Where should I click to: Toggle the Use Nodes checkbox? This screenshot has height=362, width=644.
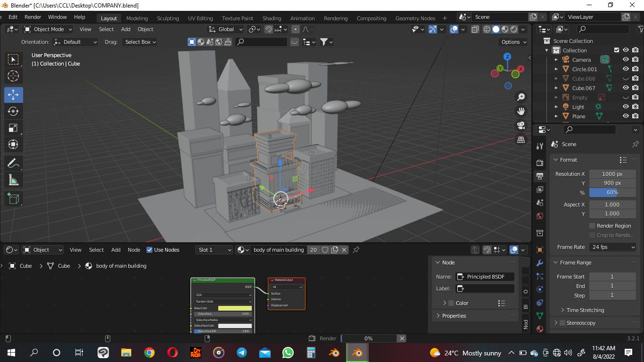click(x=149, y=250)
